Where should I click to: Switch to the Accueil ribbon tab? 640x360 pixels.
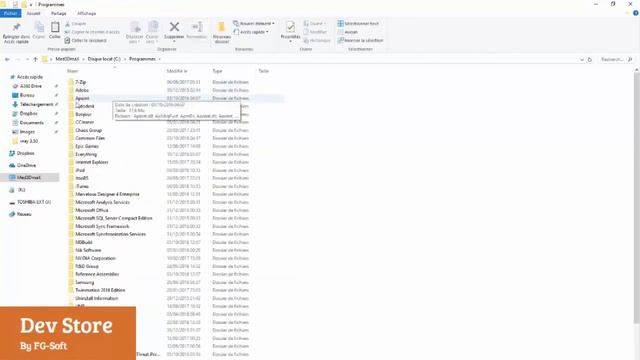[33, 13]
